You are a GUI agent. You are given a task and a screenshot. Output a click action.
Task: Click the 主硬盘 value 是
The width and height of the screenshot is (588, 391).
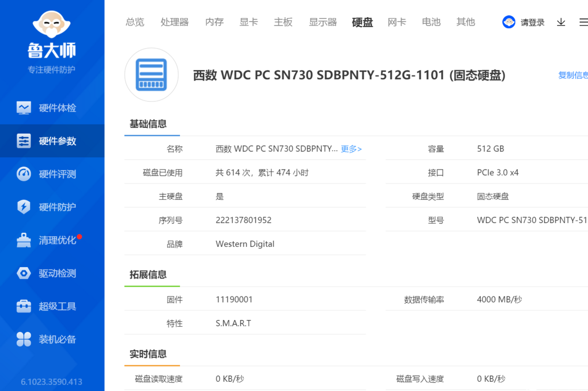220,196
